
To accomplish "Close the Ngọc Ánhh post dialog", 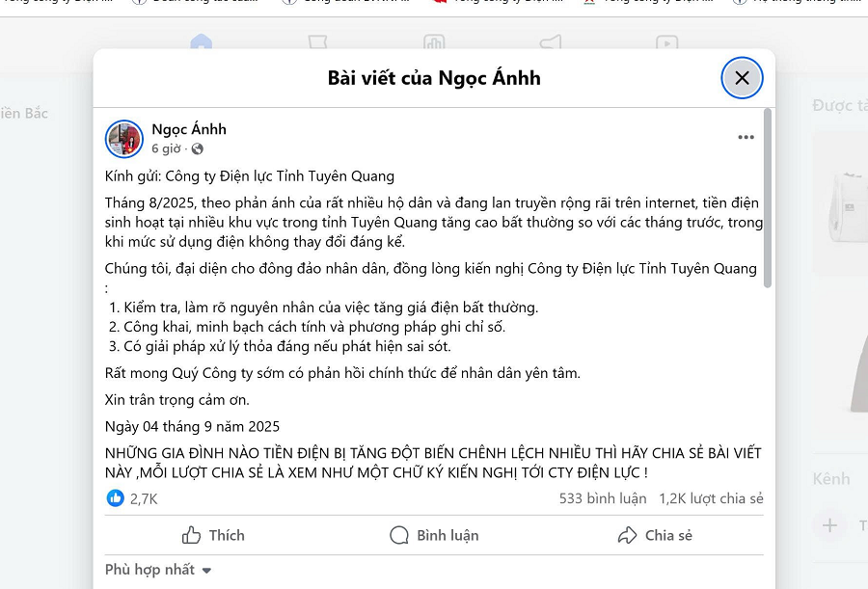I will [x=742, y=78].
